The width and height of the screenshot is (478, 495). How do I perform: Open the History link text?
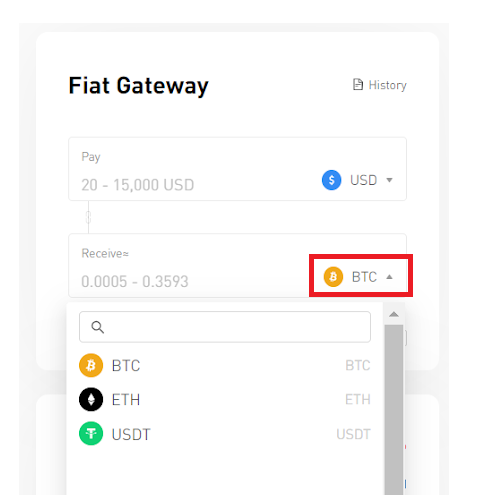388,85
